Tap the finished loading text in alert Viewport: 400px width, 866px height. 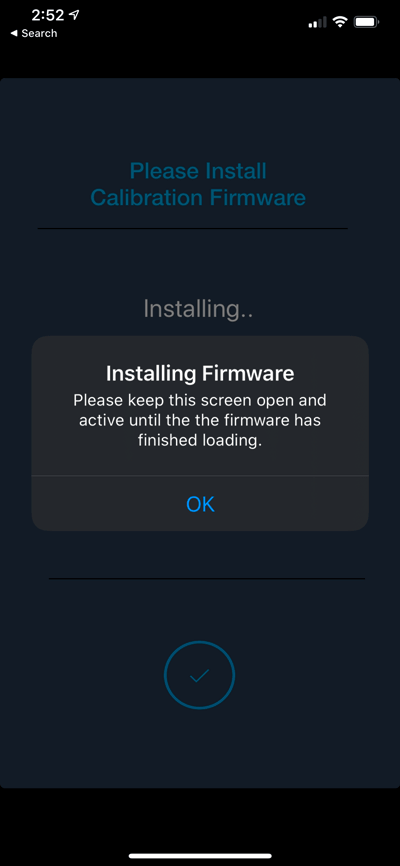pos(200,441)
